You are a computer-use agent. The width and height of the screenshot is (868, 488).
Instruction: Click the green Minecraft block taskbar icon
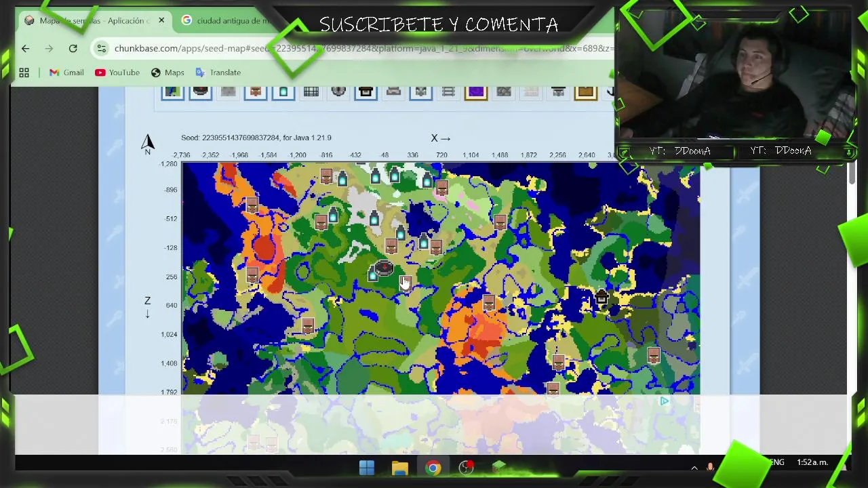tap(498, 468)
